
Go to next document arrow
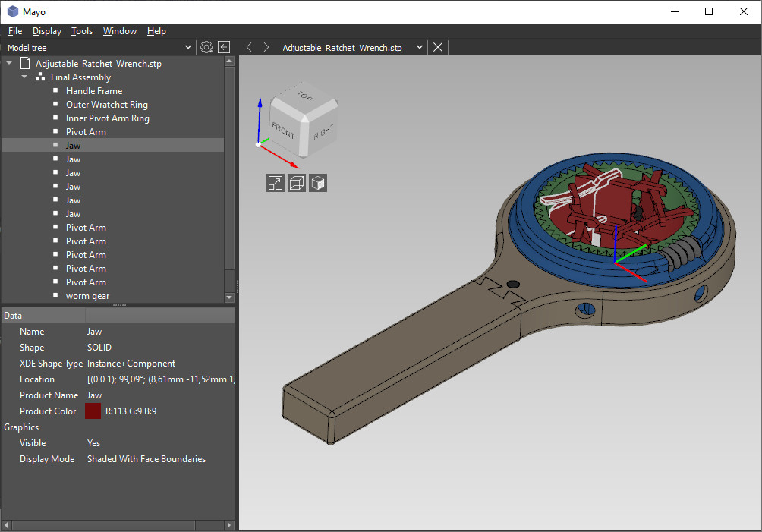[x=266, y=47]
